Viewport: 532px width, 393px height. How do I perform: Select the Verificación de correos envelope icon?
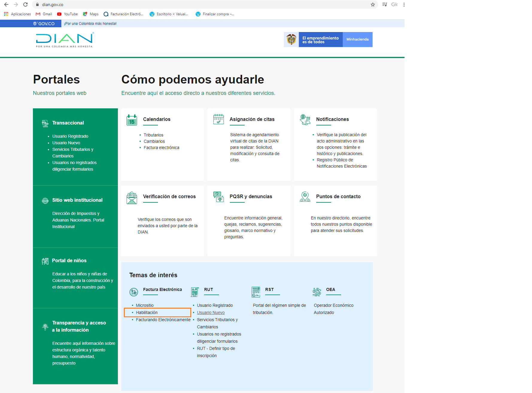pyautogui.click(x=132, y=198)
